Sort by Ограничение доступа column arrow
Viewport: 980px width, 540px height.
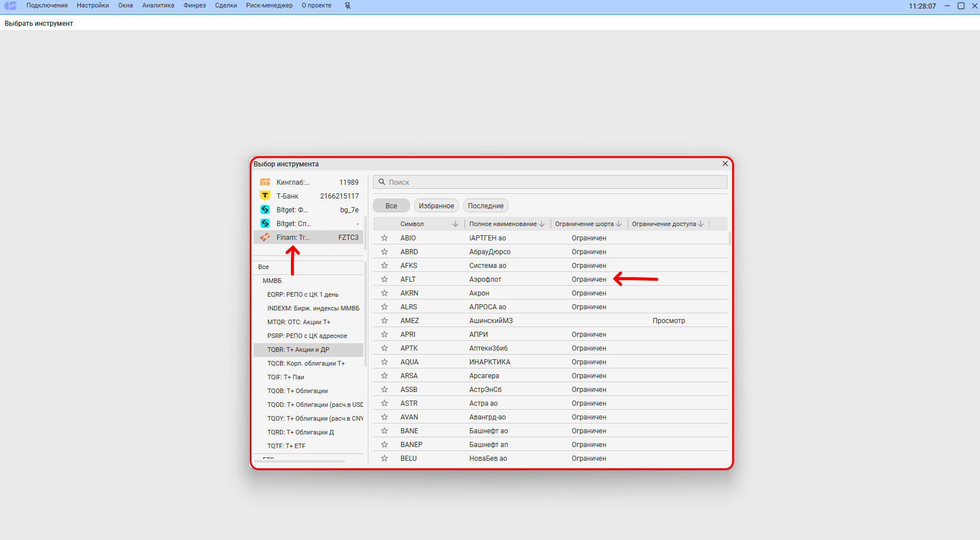pos(701,224)
